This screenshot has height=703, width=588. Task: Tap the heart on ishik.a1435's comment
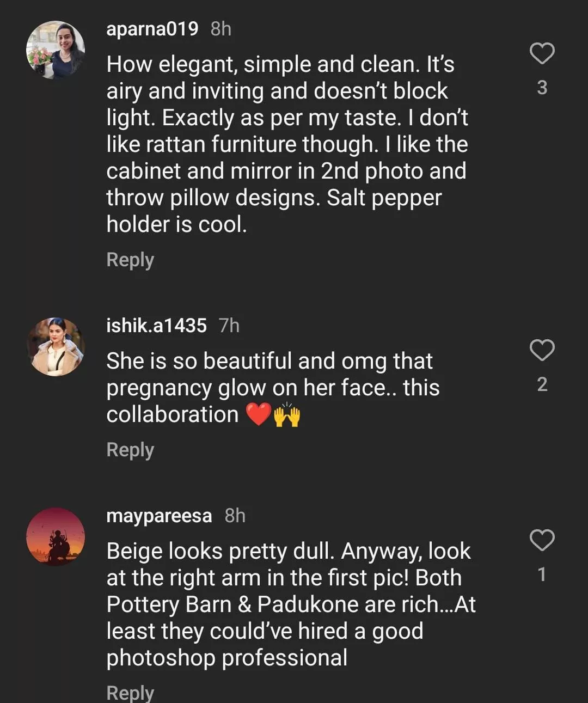pos(542,350)
